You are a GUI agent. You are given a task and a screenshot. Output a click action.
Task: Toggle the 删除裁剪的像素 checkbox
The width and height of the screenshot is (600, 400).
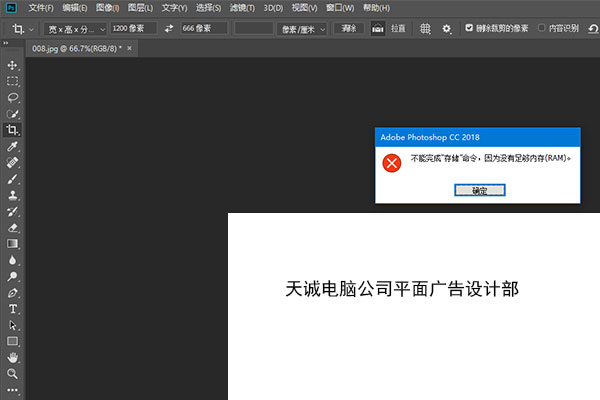(x=470, y=28)
